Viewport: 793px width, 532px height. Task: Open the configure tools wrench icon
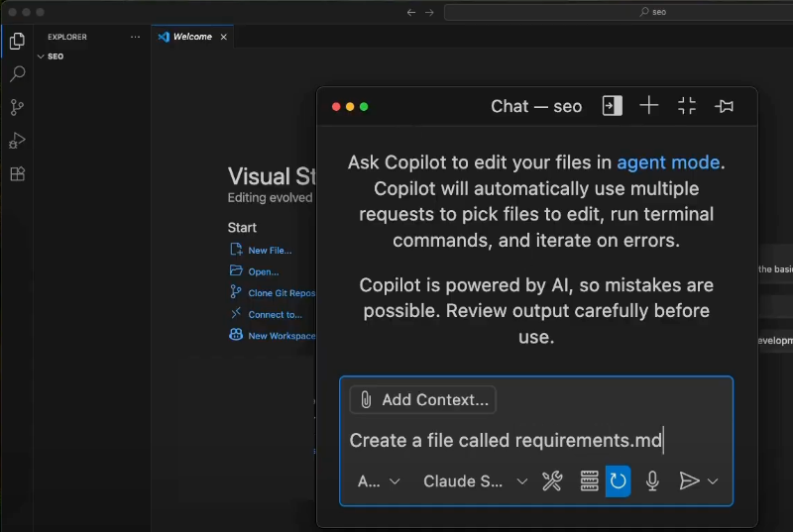(552, 481)
